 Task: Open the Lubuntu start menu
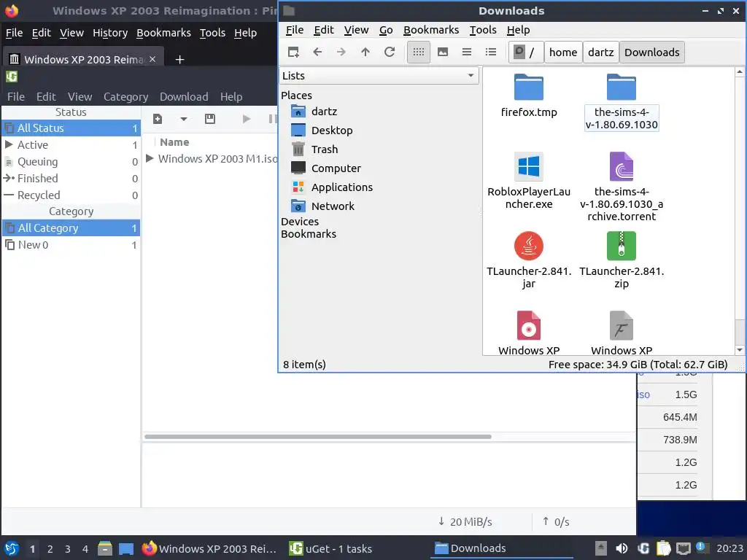tap(12, 548)
